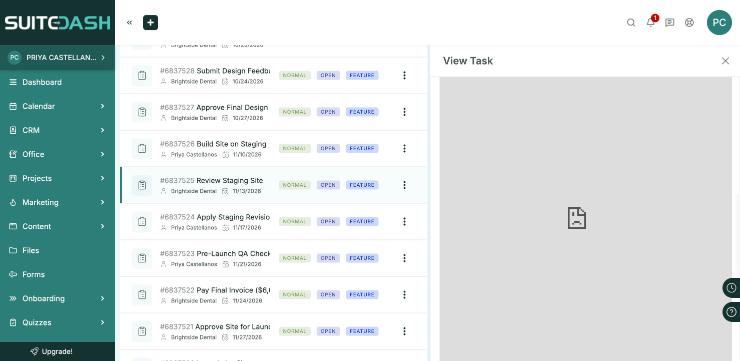The width and height of the screenshot is (740, 361).
Task: Click clipboard icon of task #6837524
Action: (142, 221)
